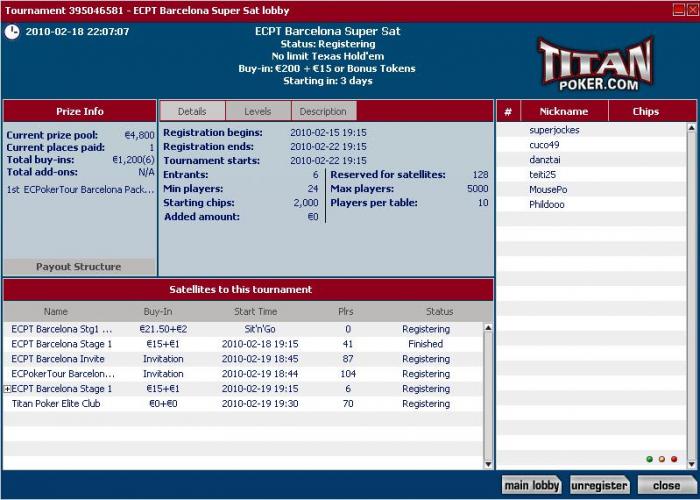
Task: Switch to the Levels tab
Action: [258, 111]
